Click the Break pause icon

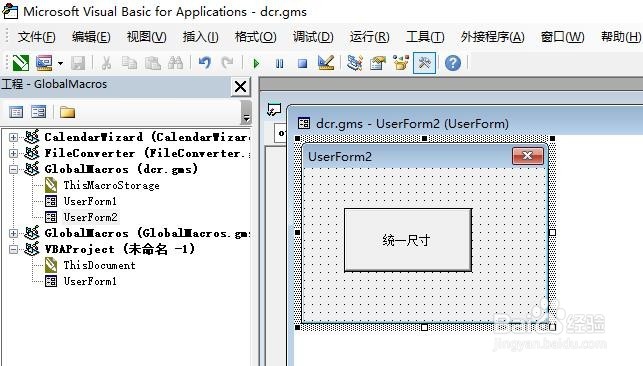pyautogui.click(x=280, y=64)
